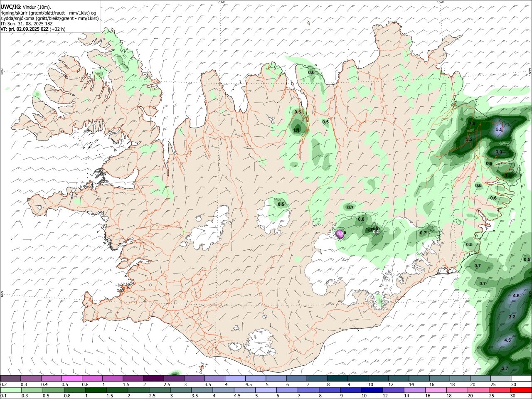Pick the dark mauve 0.2 snow legend swatch
532x399 pixels.
[10, 379]
